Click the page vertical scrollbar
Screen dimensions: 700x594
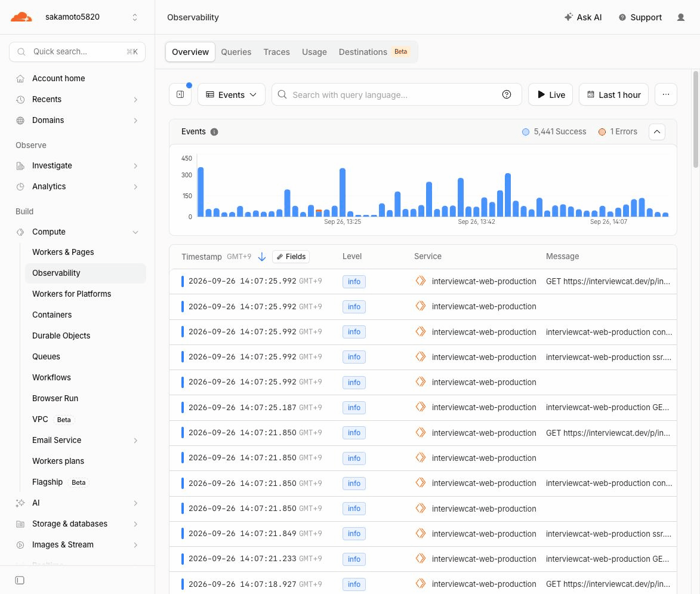pos(695,119)
